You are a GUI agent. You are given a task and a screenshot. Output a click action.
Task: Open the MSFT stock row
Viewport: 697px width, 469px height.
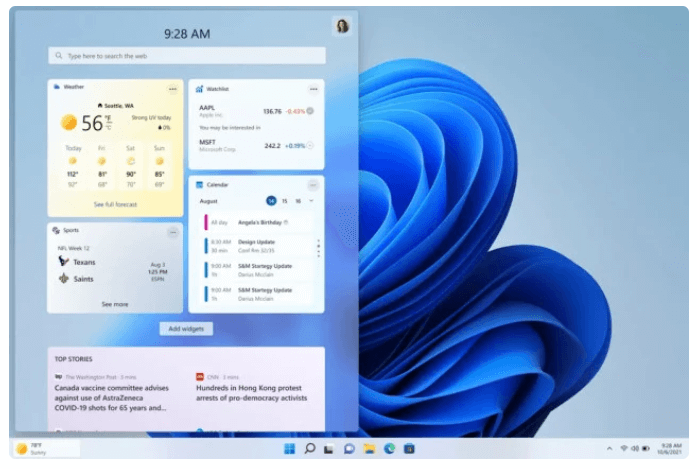[x=256, y=145]
